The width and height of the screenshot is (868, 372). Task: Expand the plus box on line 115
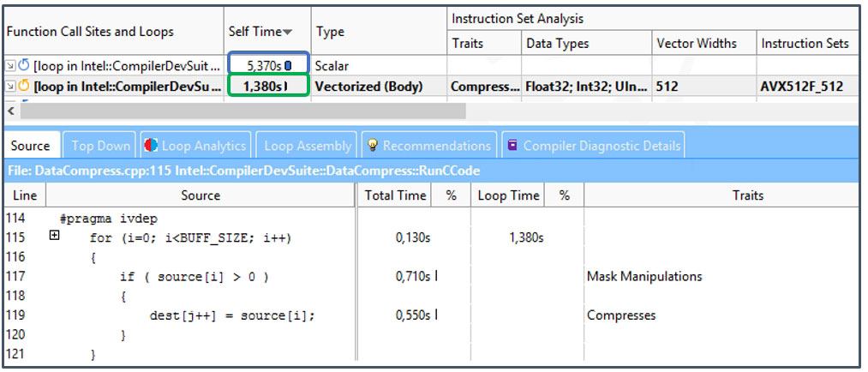point(54,236)
